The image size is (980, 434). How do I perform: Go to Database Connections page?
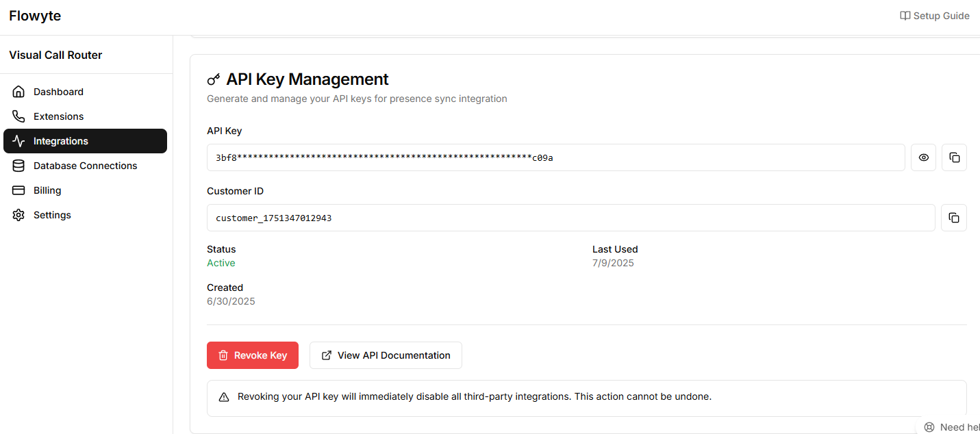click(x=85, y=166)
